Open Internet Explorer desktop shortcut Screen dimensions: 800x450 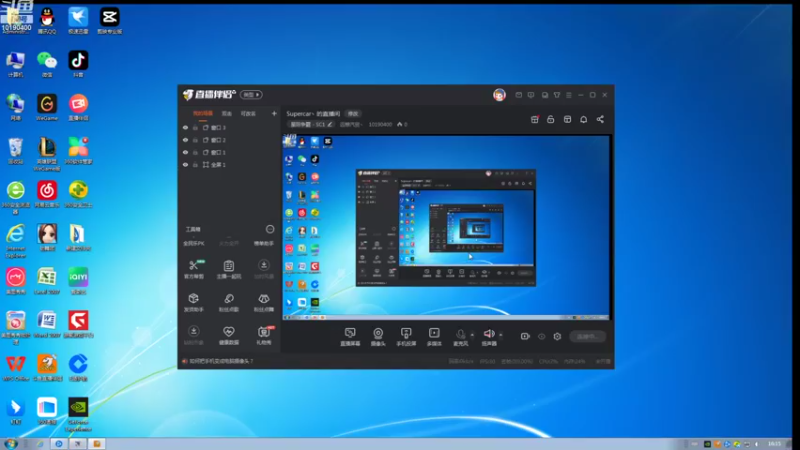click(16, 241)
